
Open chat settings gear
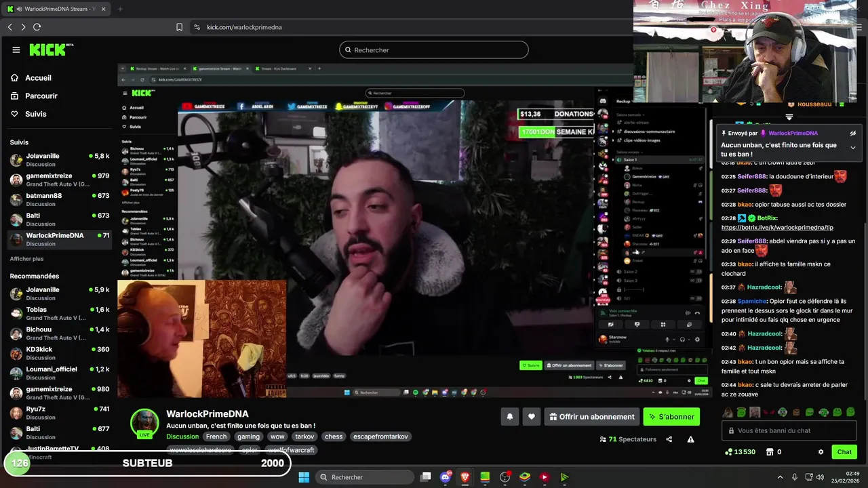(821, 452)
